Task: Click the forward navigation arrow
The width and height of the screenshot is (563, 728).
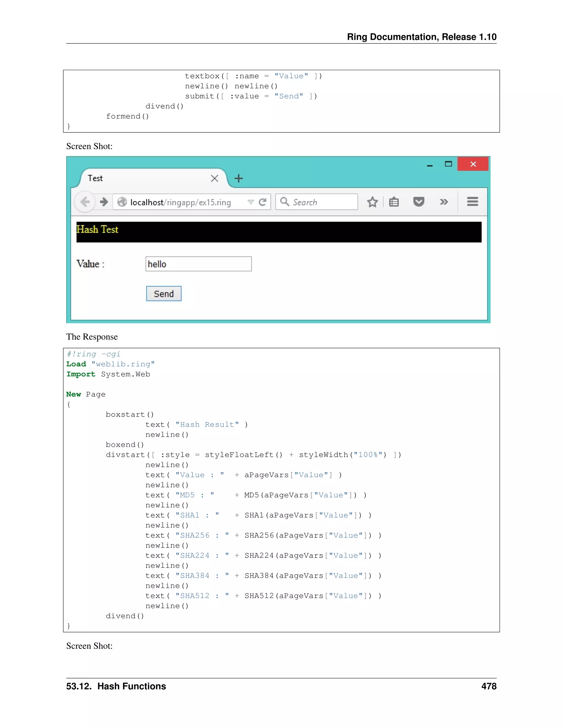Action: (x=104, y=202)
